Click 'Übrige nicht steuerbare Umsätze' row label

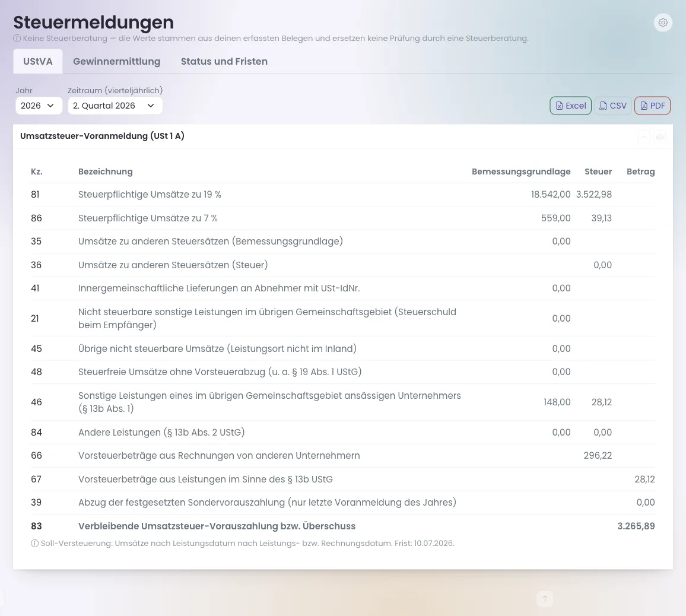pyautogui.click(x=217, y=349)
